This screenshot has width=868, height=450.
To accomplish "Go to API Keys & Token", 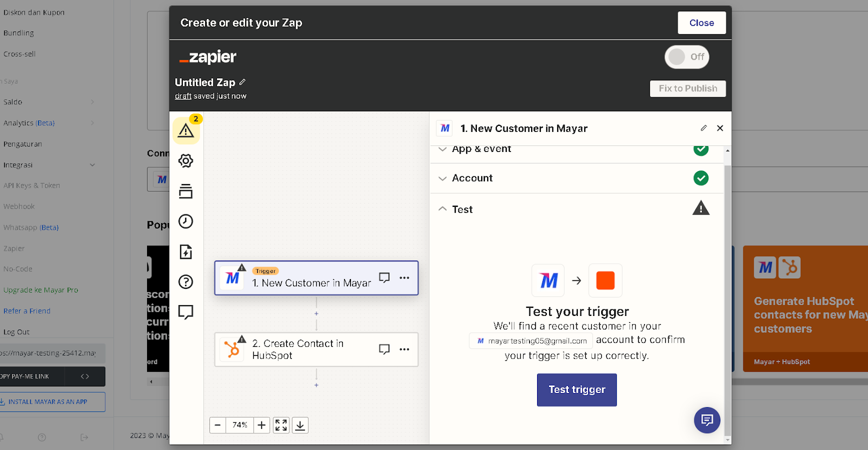I will (31, 186).
